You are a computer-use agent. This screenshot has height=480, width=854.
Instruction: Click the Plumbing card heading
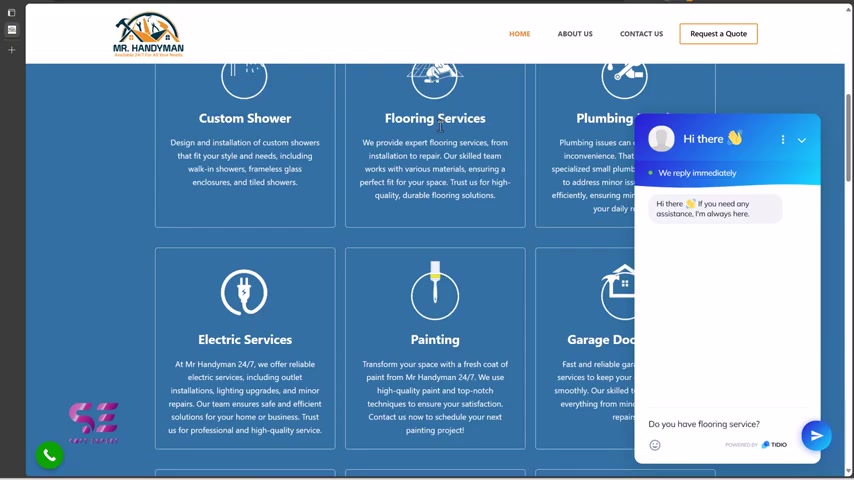(605, 118)
